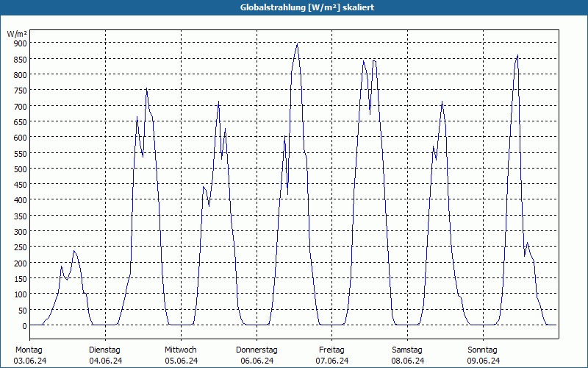Click the W/m² unit label

17,34
